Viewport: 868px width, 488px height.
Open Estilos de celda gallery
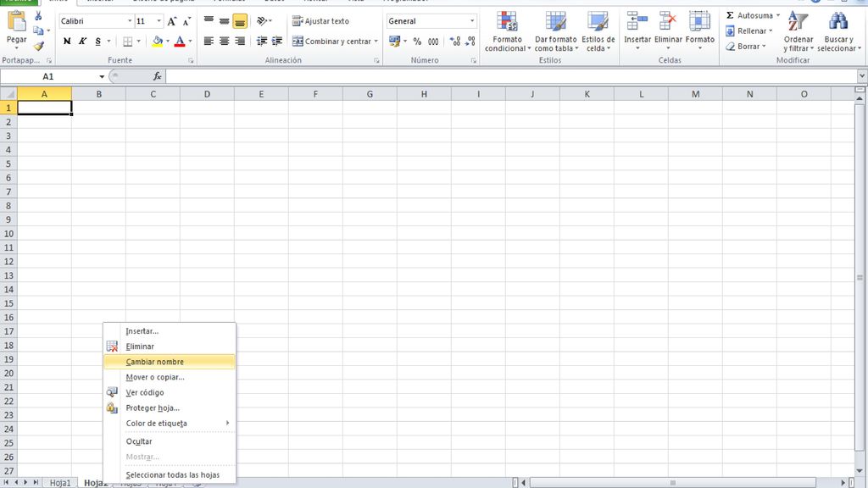[x=598, y=32]
